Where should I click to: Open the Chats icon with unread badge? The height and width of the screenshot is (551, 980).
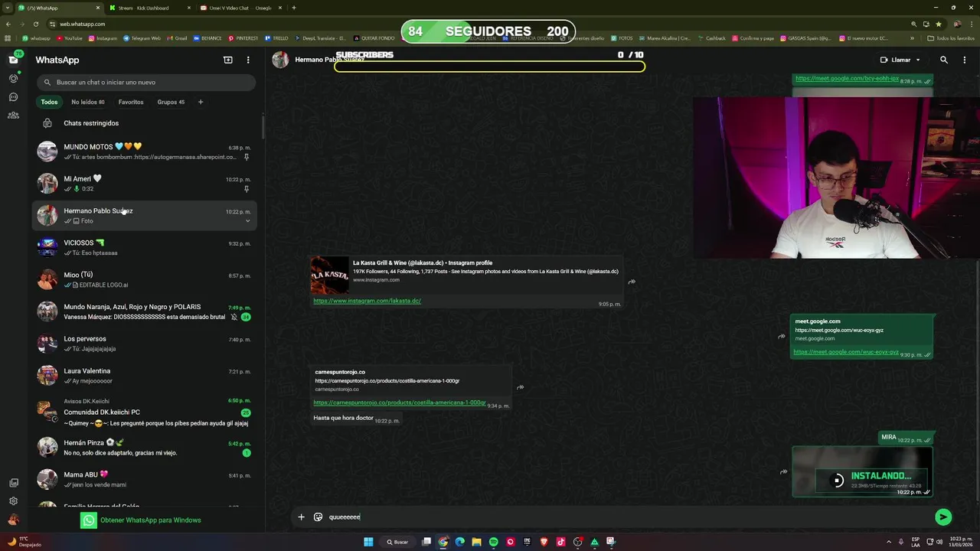click(13, 59)
